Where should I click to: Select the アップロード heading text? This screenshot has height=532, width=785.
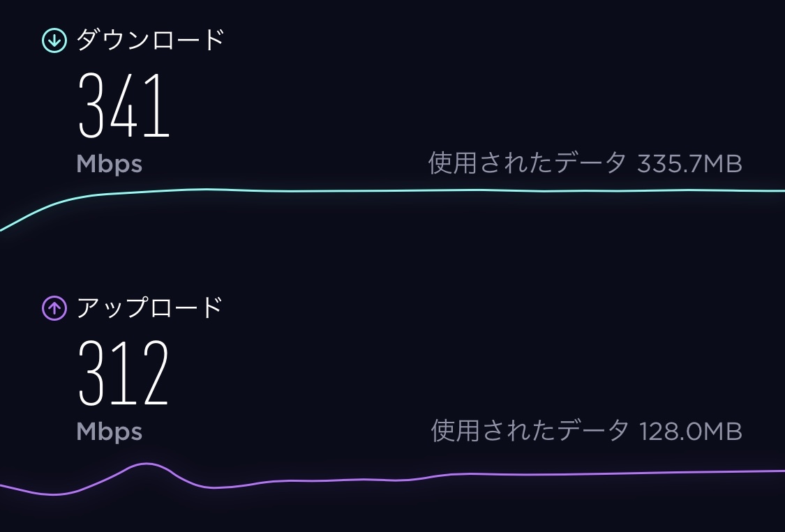[x=149, y=307]
